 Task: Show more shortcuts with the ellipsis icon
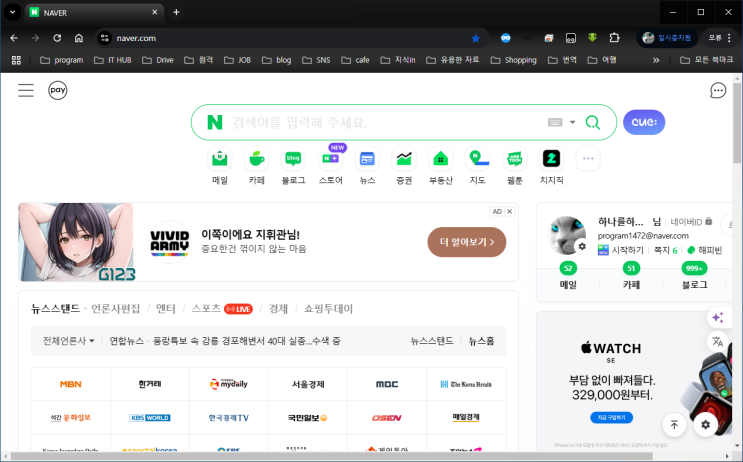coord(588,159)
